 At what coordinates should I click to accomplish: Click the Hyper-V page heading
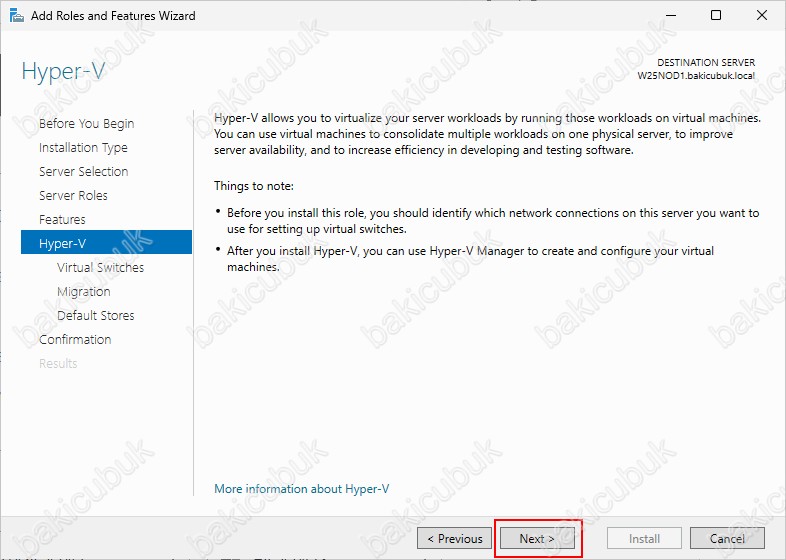tap(63, 71)
